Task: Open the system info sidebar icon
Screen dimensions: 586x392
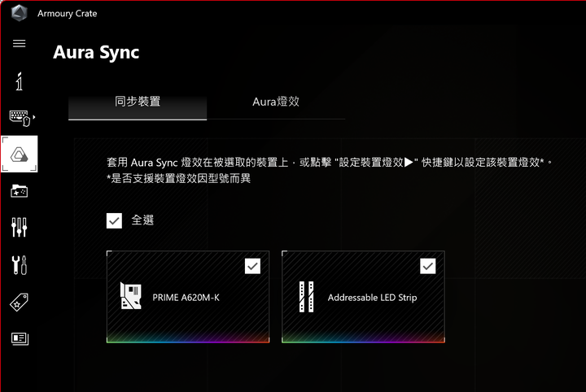Action: (19, 81)
